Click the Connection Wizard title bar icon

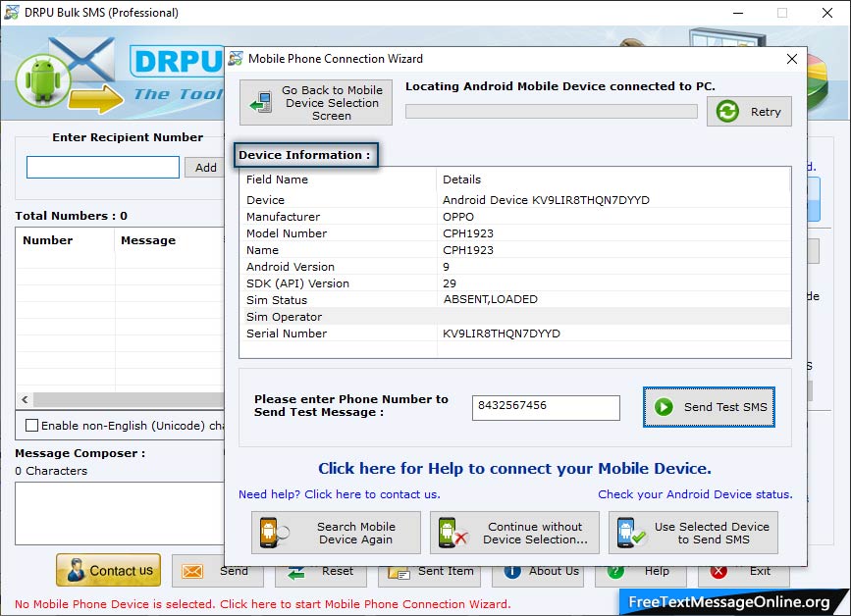(236, 59)
